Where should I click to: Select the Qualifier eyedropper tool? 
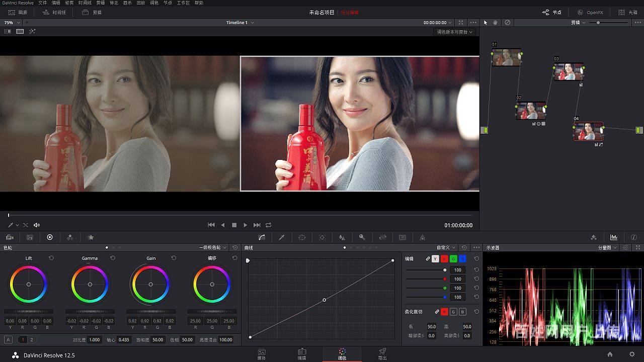(282, 237)
